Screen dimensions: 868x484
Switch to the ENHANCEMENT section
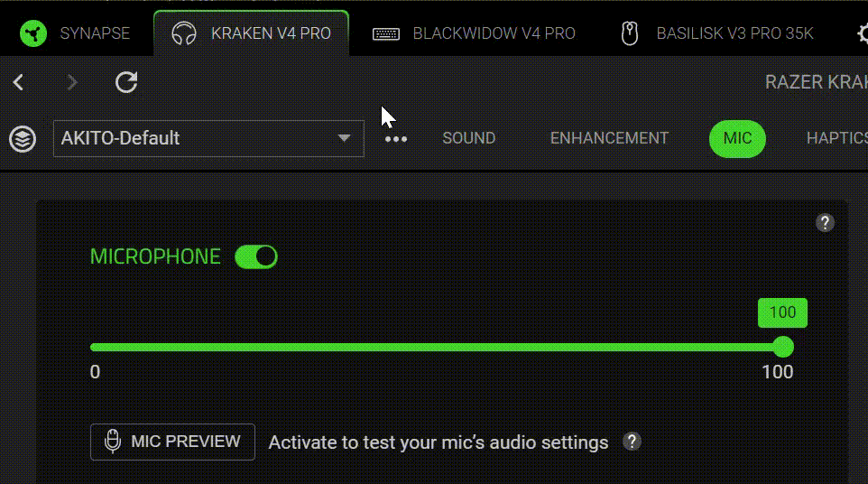click(609, 138)
